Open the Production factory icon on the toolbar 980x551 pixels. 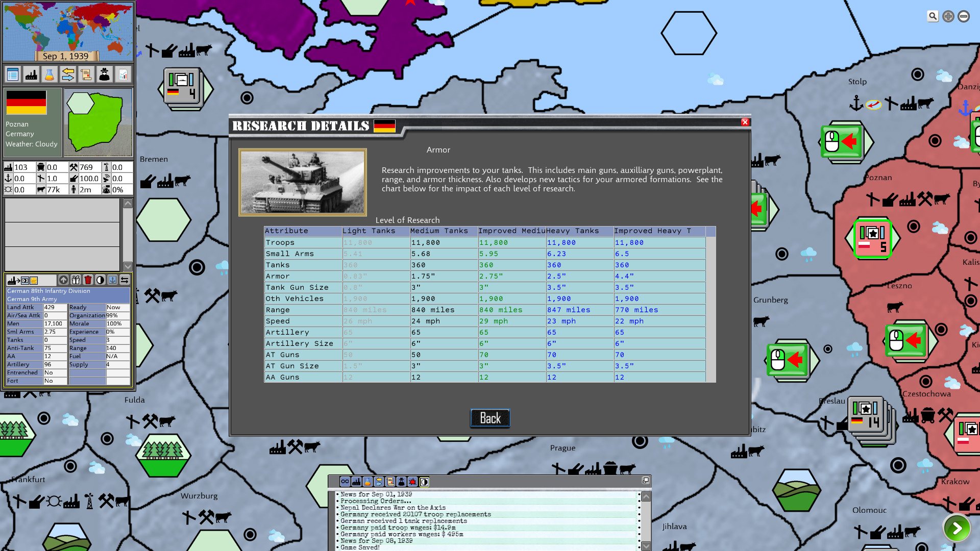tap(32, 74)
